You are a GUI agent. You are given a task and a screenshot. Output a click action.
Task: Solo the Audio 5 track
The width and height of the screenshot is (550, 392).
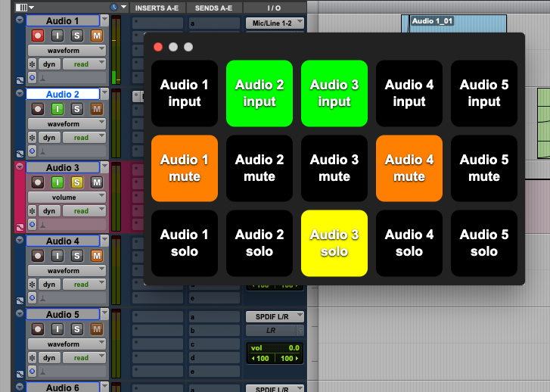click(77, 329)
